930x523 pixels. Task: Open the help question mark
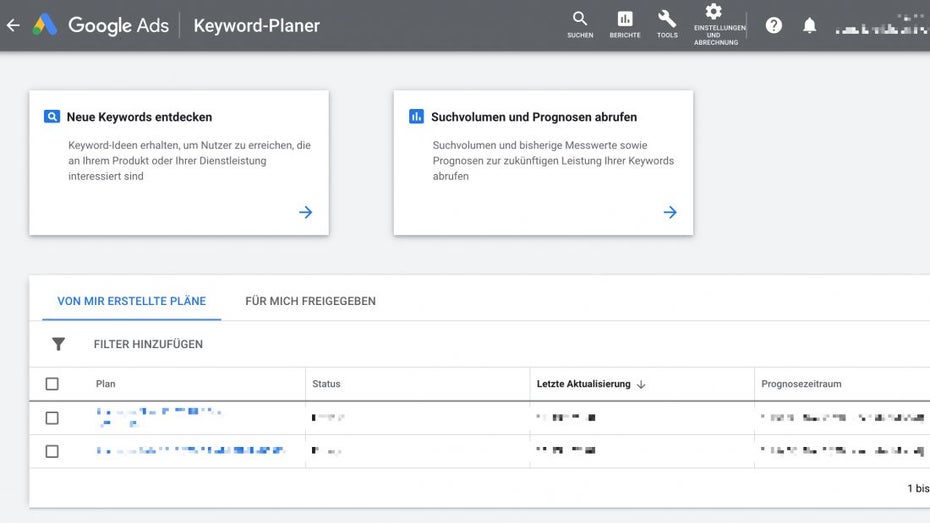pyautogui.click(x=773, y=25)
